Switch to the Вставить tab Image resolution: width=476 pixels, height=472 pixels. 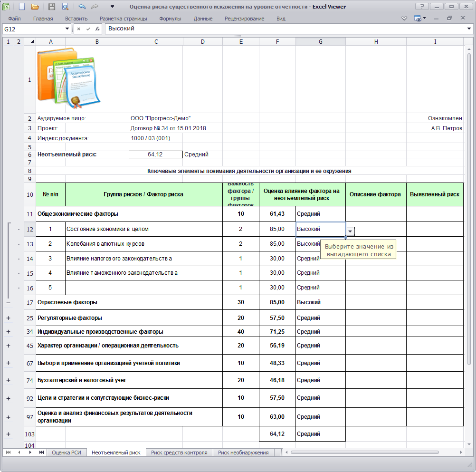coord(76,19)
